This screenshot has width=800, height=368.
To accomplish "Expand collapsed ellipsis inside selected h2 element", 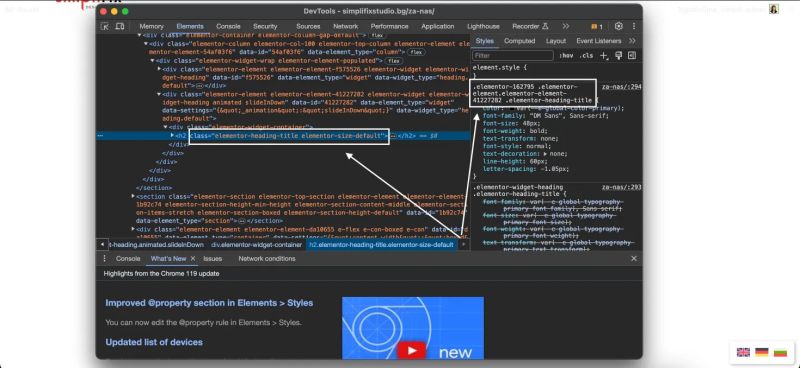I will coord(393,136).
